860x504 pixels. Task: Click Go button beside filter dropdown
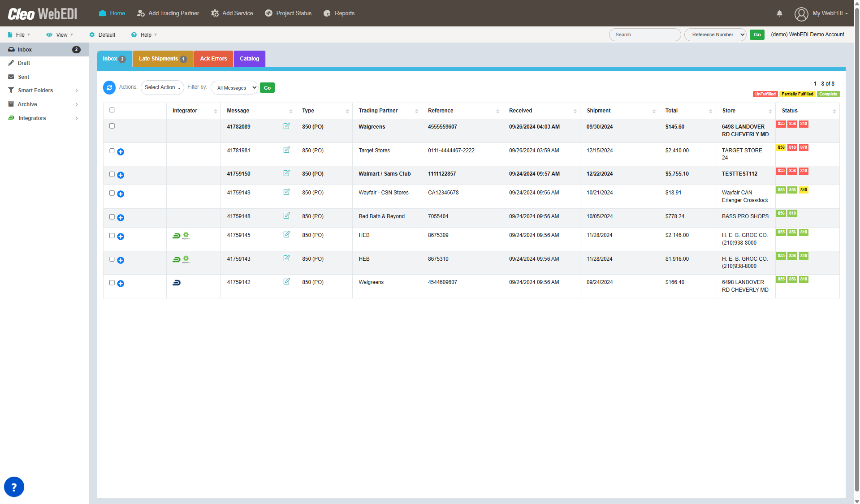coord(267,88)
